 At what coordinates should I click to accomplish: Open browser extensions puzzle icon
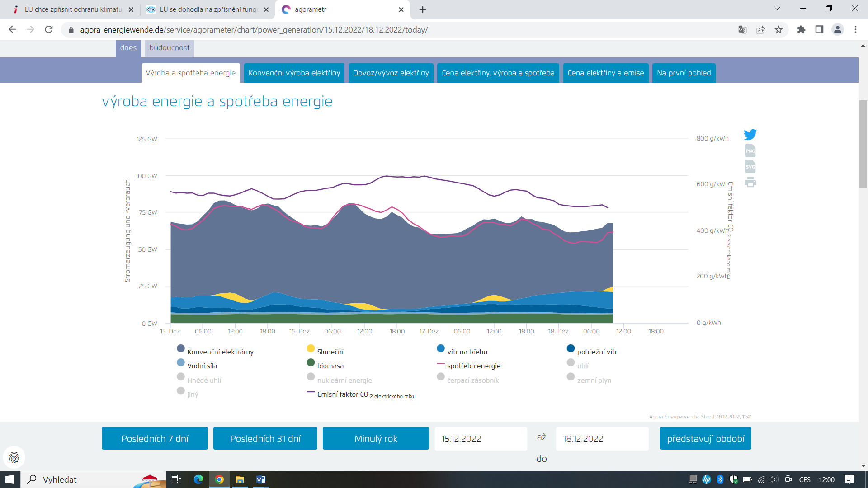801,30
